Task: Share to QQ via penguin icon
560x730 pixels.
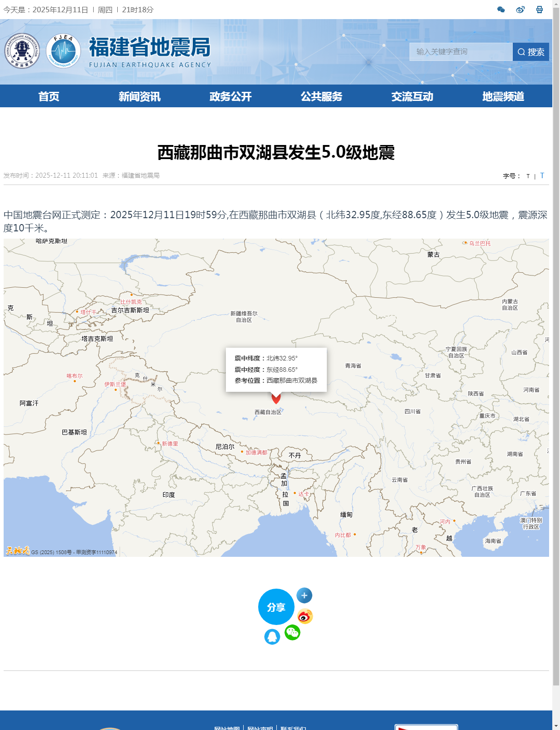Action: 272,637
